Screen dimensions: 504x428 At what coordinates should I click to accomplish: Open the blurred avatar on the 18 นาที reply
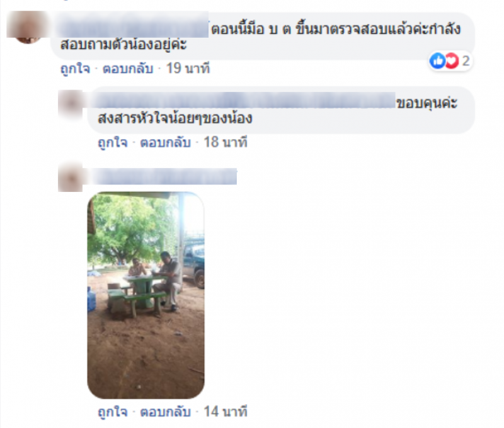click(x=71, y=104)
